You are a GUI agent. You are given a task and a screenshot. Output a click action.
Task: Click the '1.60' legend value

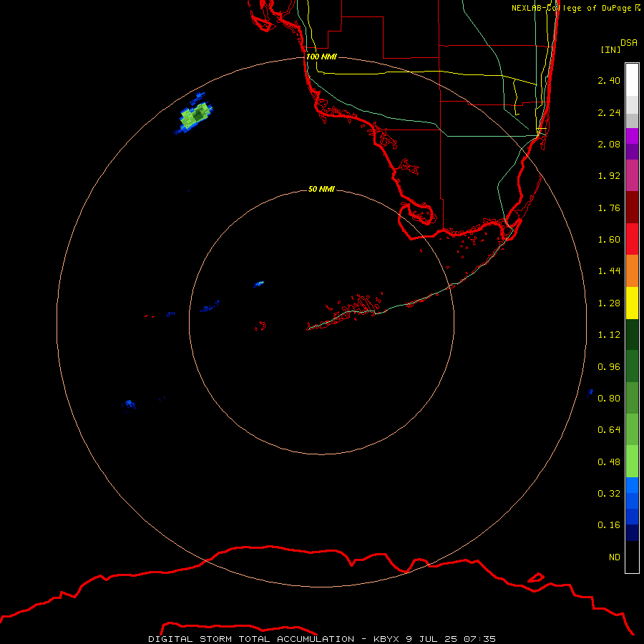click(x=609, y=240)
